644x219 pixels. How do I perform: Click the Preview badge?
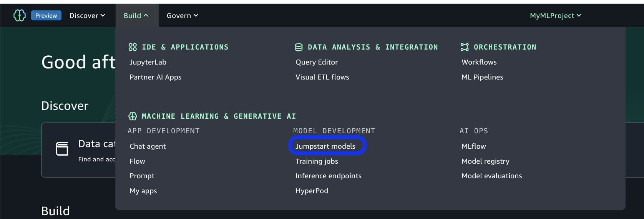pyautogui.click(x=46, y=15)
